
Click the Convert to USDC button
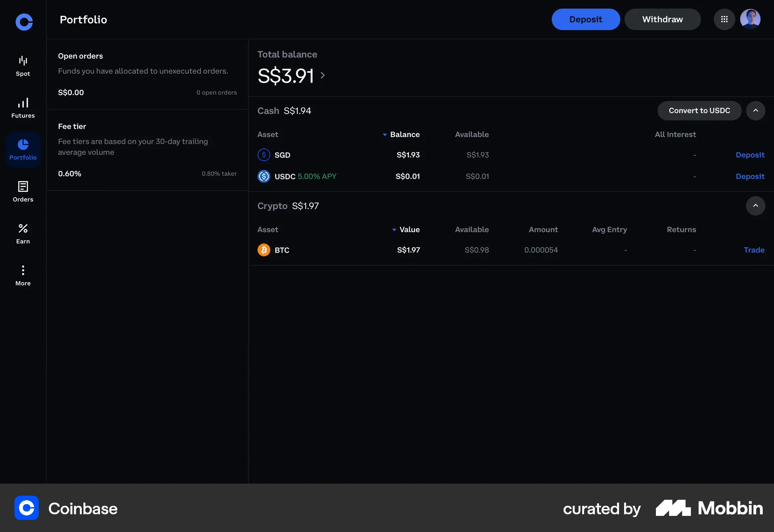699,110
